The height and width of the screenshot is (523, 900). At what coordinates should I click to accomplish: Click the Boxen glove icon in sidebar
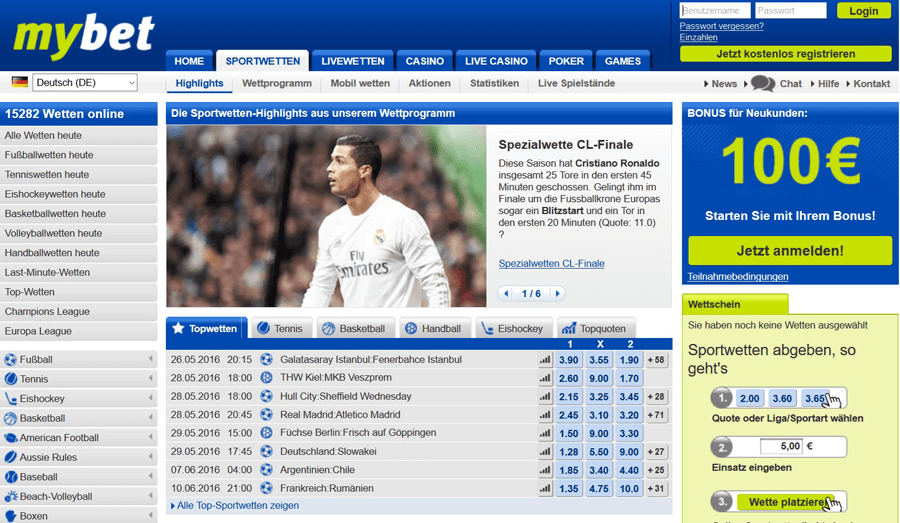[x=10, y=516]
